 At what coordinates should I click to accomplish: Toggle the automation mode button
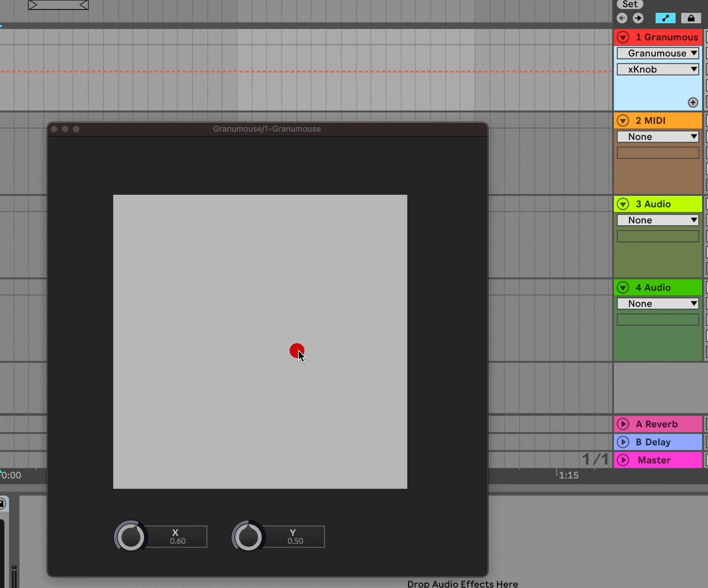(x=665, y=18)
